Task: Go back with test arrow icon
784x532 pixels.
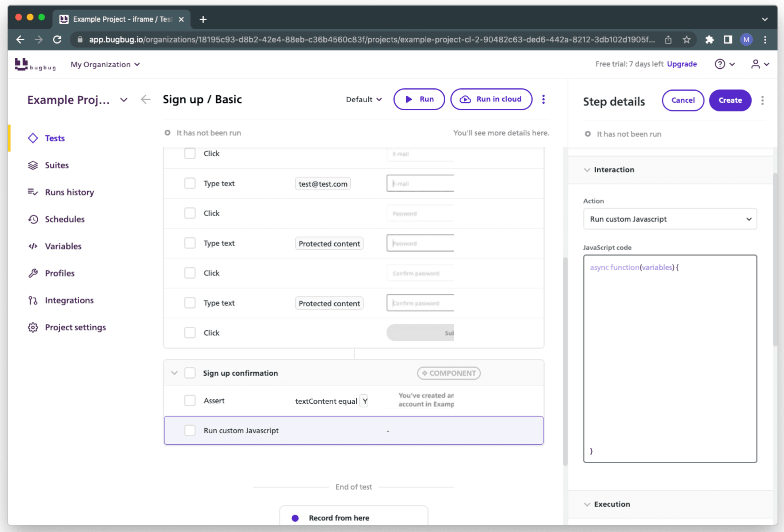Action: pos(146,99)
